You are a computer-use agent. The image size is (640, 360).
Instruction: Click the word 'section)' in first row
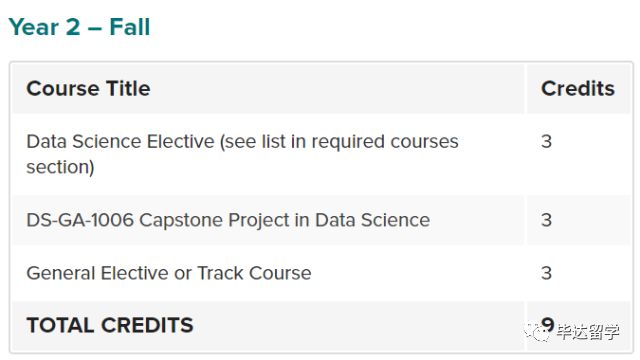click(x=60, y=167)
